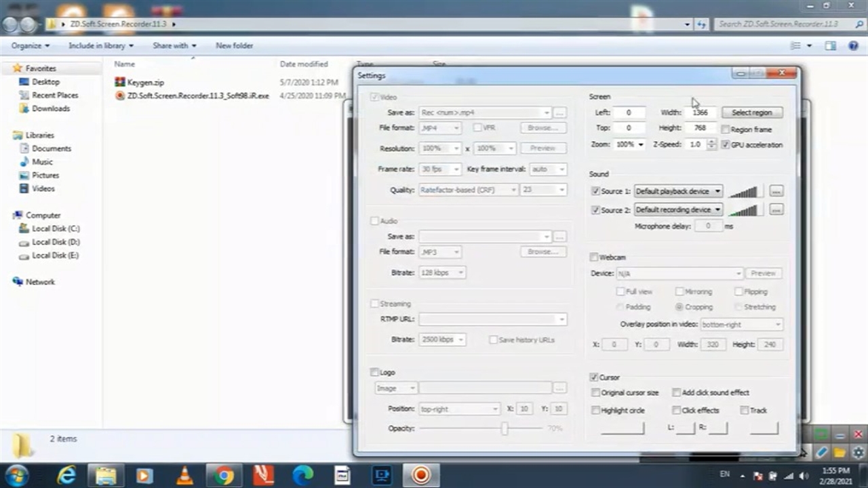The width and height of the screenshot is (868, 488).
Task: Click the recorder's pencil annotation icon
Action: point(822,452)
